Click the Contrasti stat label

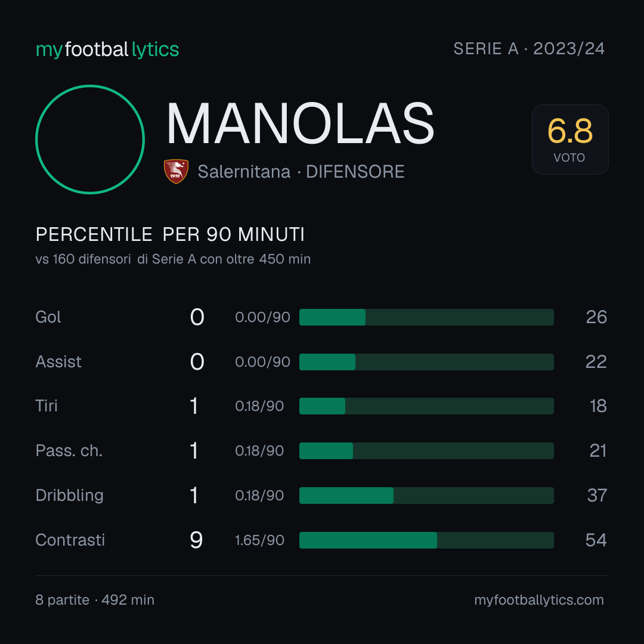pyautogui.click(x=70, y=540)
